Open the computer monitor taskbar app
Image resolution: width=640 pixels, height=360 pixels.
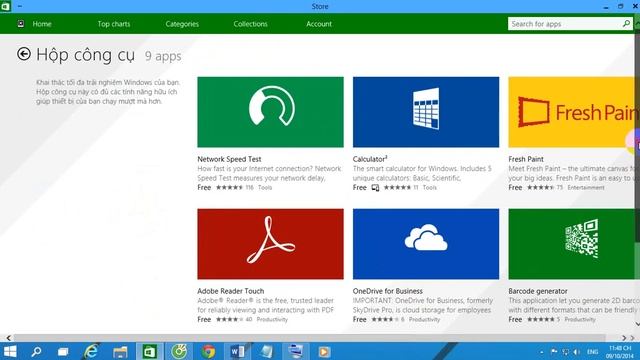[x=296, y=351]
